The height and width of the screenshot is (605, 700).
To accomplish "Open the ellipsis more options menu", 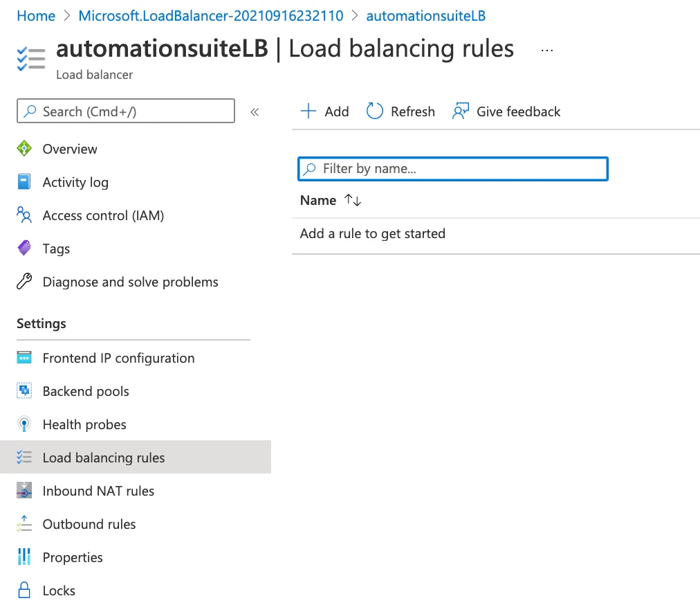I will click(x=547, y=51).
